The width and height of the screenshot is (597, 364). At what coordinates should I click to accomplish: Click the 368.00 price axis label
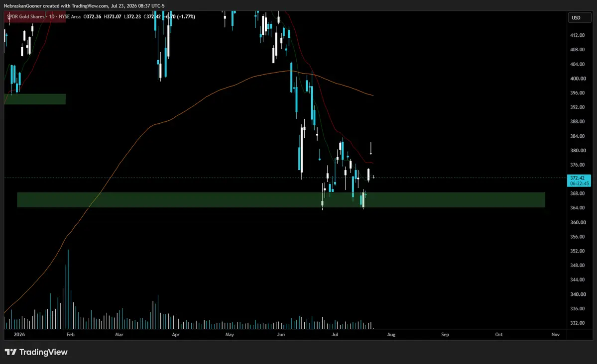click(x=577, y=193)
